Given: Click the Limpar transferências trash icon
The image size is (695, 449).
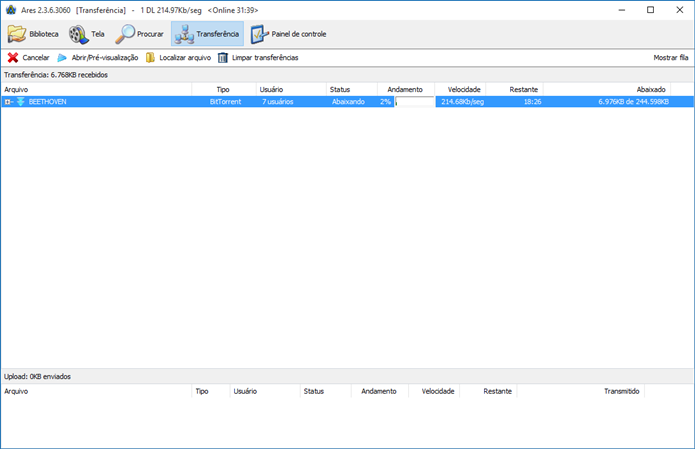Looking at the screenshot, I should tap(223, 58).
